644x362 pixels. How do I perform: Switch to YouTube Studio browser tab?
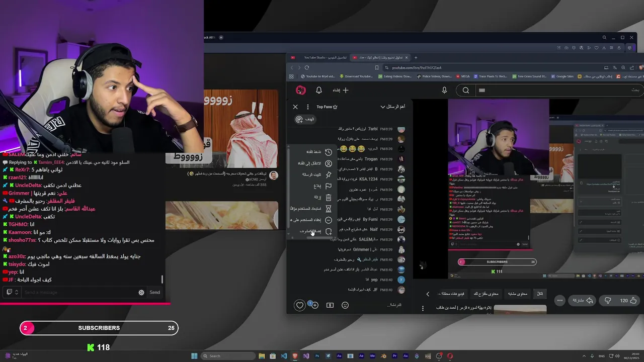coord(318,57)
